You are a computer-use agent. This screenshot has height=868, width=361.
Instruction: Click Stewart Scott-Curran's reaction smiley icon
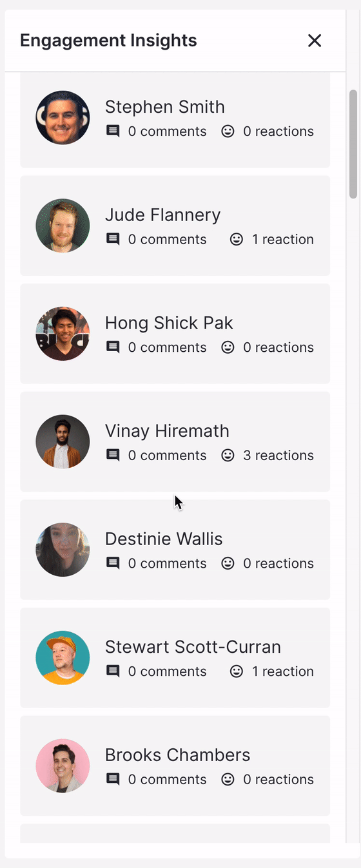237,671
